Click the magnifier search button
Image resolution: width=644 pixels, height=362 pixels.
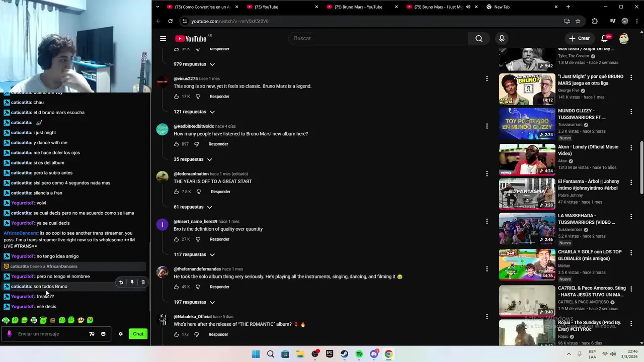479,38
